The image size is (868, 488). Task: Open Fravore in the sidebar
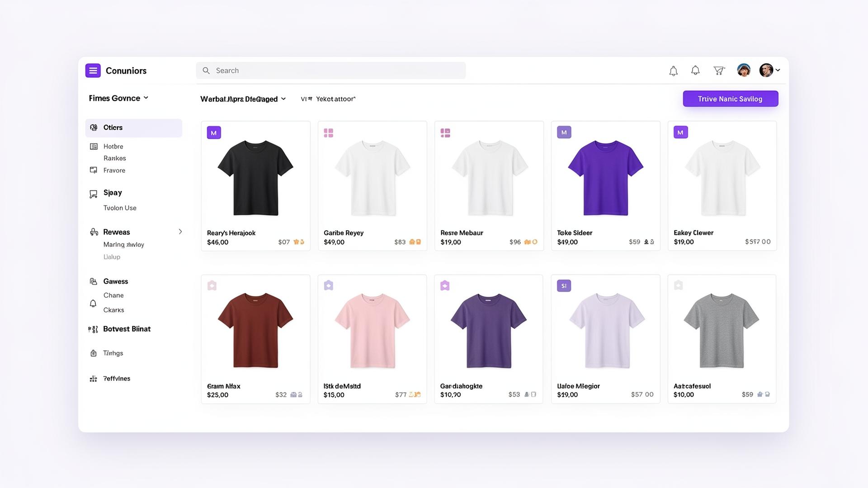tap(114, 170)
